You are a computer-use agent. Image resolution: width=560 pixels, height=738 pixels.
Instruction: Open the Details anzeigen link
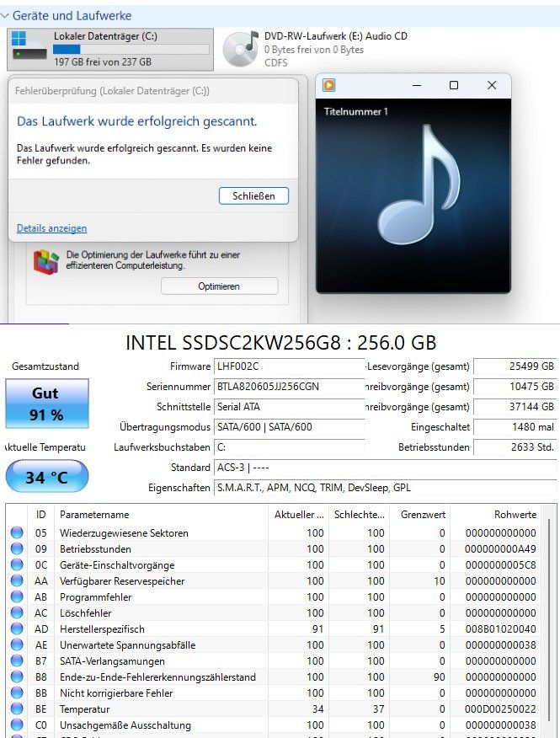click(x=51, y=227)
